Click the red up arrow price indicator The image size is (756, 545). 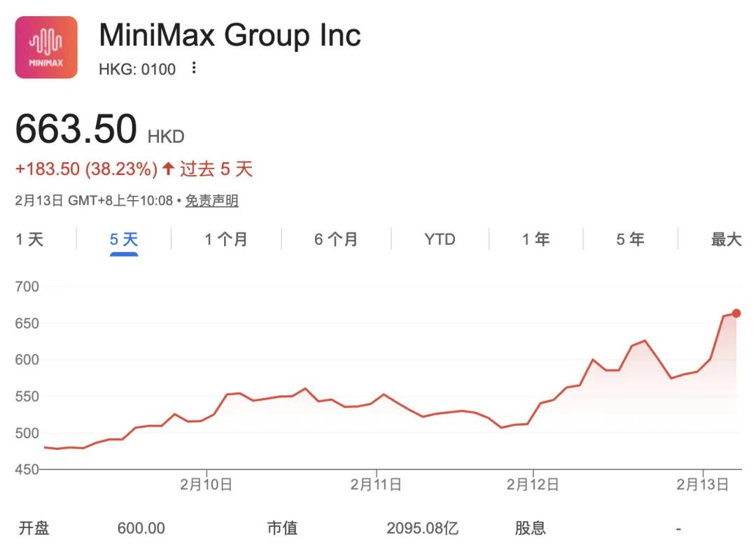[168, 169]
